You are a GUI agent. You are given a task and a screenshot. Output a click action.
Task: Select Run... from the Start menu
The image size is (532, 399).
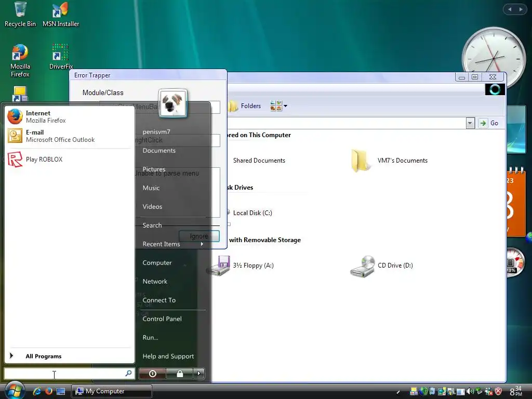[150, 337]
